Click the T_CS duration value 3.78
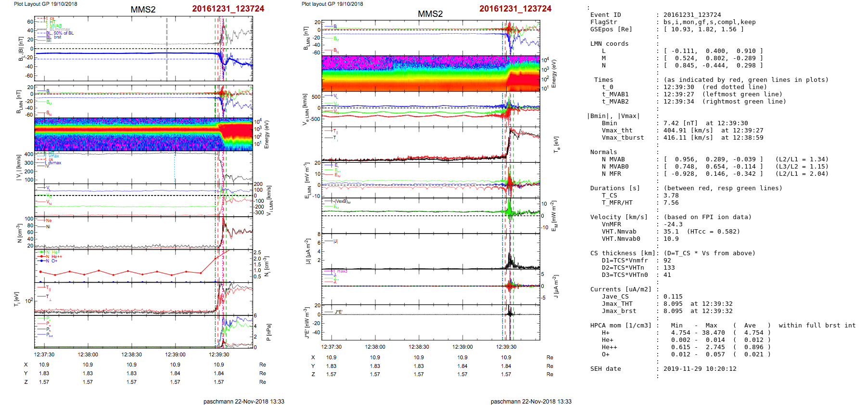This screenshot has height=405, width=868. pos(671,196)
